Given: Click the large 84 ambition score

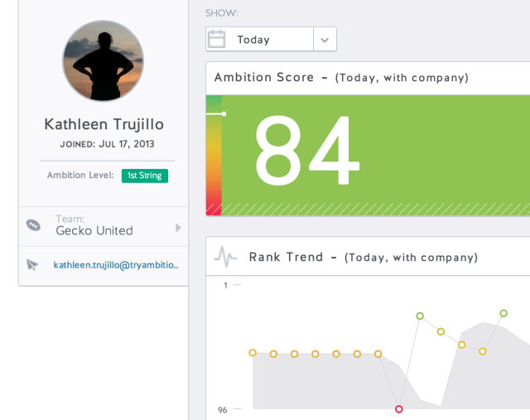Looking at the screenshot, I should pyautogui.click(x=307, y=152).
